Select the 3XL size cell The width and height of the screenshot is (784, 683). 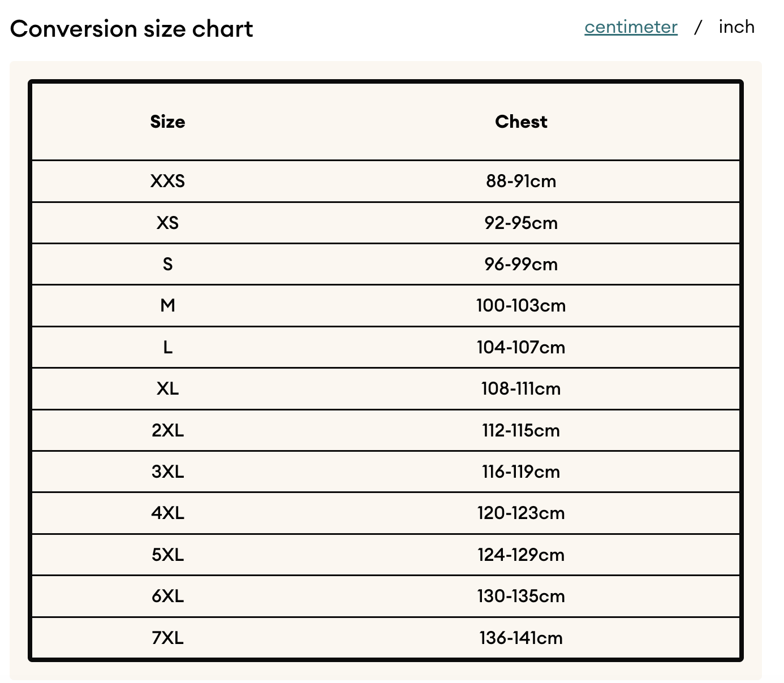[x=167, y=472]
